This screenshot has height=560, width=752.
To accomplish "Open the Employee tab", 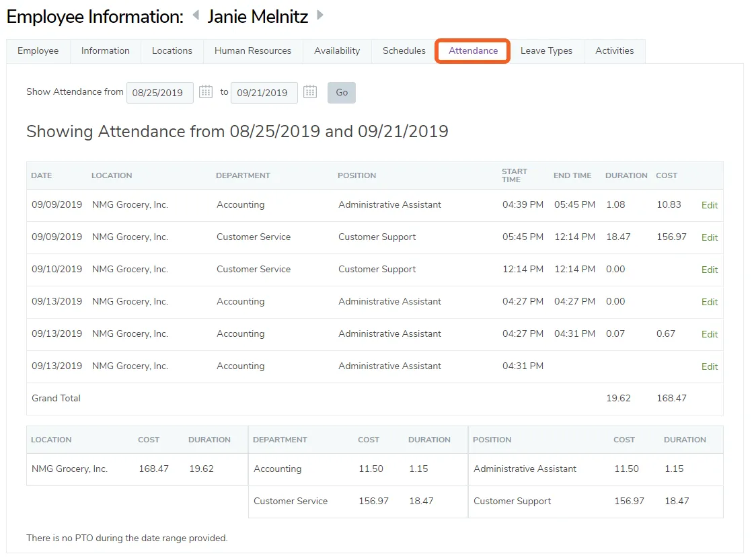I will coord(38,51).
